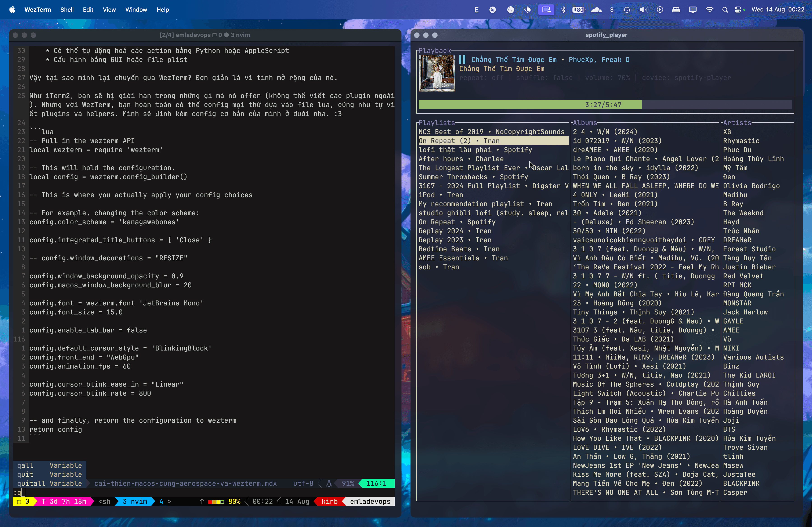Click the Apple logo menu
This screenshot has height=527, width=812.
(x=12, y=9)
